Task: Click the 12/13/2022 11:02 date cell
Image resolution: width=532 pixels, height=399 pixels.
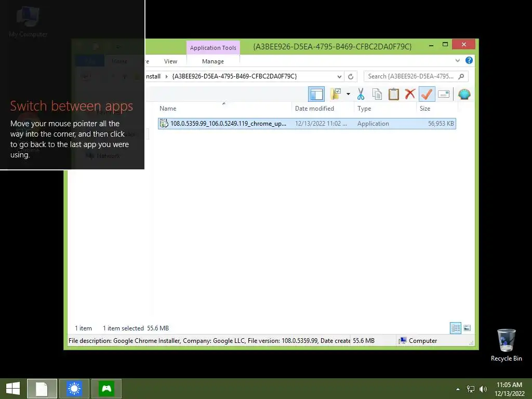Action: (x=321, y=124)
